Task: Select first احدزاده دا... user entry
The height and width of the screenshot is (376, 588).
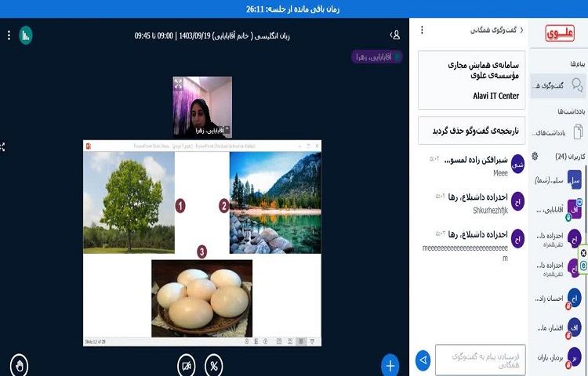Action: coord(558,239)
